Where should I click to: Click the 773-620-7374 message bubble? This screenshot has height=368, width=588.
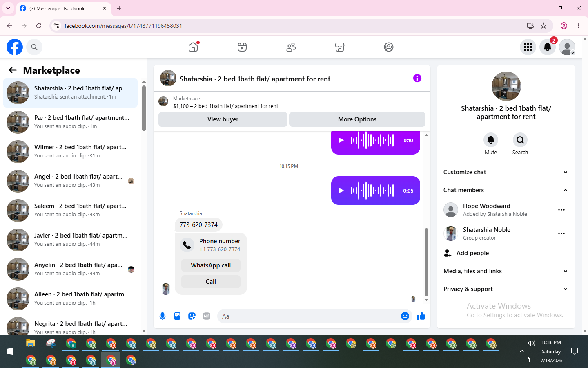point(198,224)
